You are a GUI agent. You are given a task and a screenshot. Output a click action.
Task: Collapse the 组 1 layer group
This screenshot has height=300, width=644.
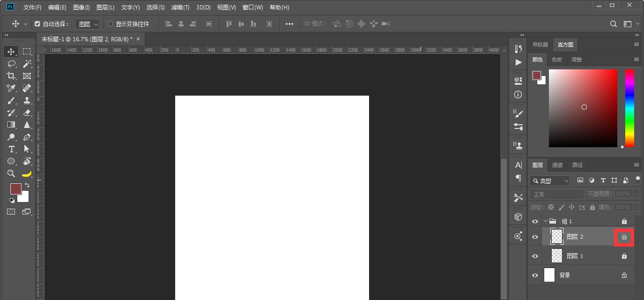[x=545, y=221]
